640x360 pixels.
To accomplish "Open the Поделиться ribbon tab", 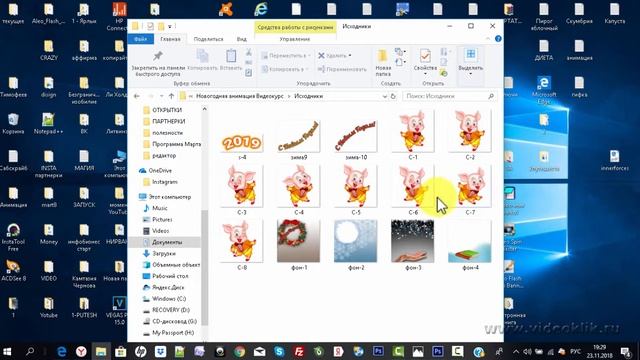I will tap(208, 39).
